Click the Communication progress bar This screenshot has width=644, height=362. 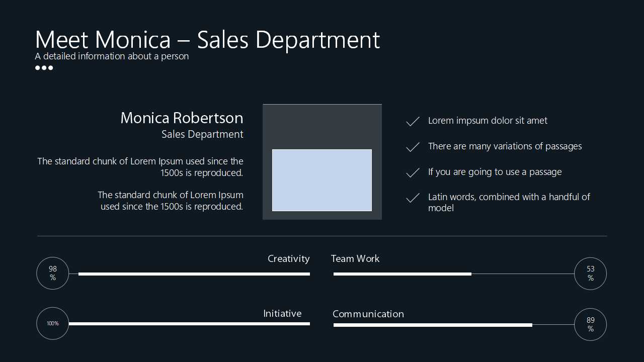pos(433,325)
